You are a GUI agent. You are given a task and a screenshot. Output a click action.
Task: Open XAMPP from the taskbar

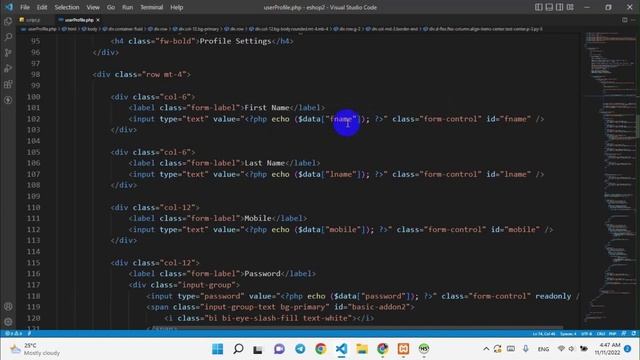(x=403, y=349)
